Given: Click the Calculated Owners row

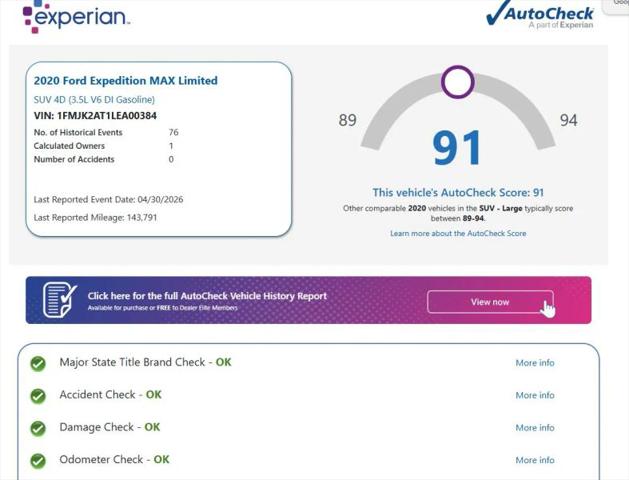Looking at the screenshot, I should [103, 146].
